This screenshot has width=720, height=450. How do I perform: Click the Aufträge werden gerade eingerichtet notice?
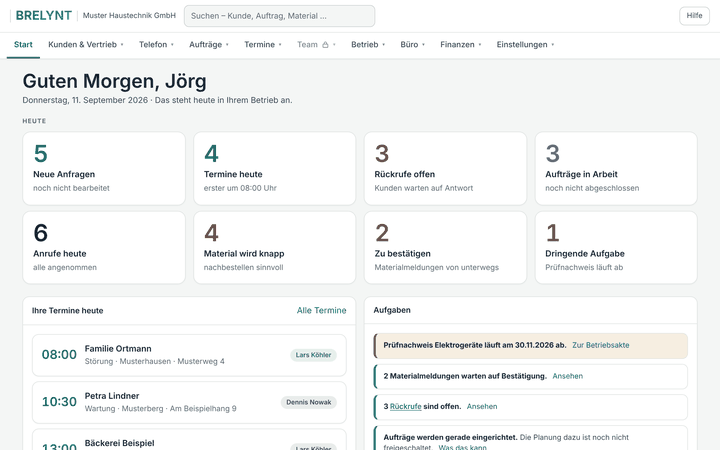tap(531, 439)
